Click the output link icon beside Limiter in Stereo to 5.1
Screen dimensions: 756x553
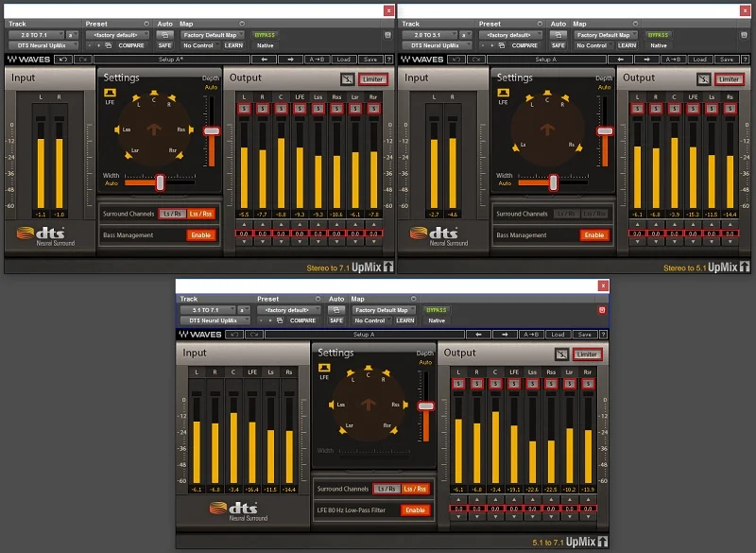[x=703, y=79]
